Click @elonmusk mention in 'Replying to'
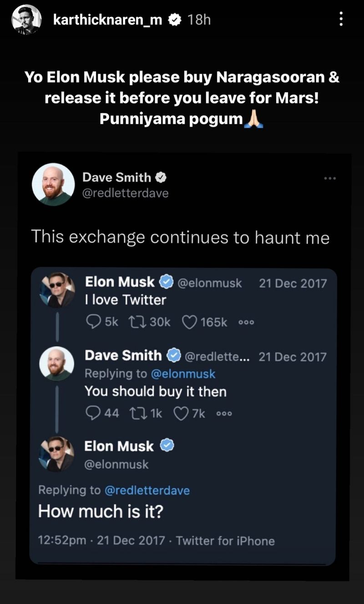The width and height of the screenshot is (364, 604). tap(183, 374)
